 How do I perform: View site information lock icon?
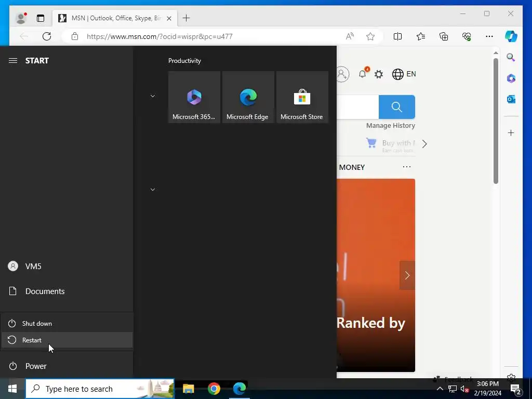point(75,36)
